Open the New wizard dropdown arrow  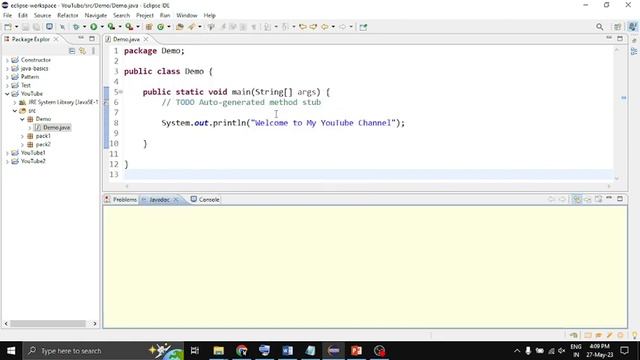pyautogui.click(x=16, y=27)
